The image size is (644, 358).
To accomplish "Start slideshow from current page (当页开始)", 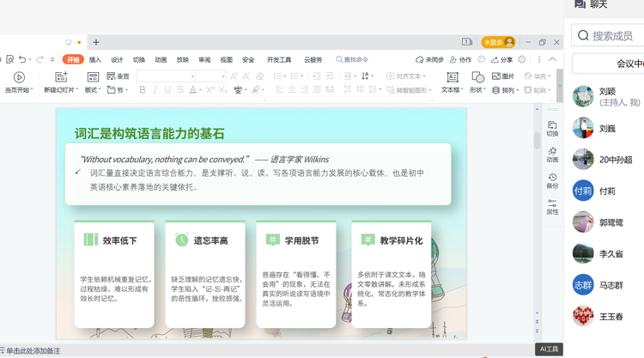I will click(x=19, y=82).
